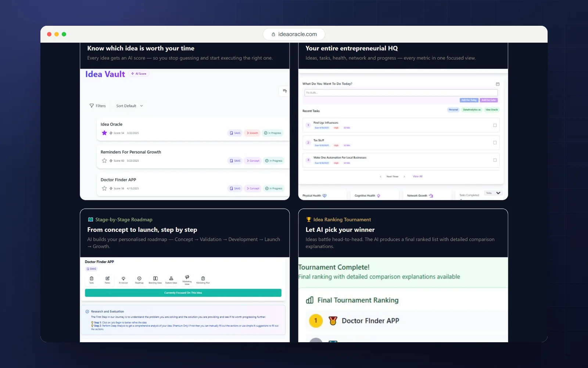588x368 pixels.
Task: Click the Add For Later button
Action: [x=489, y=100]
